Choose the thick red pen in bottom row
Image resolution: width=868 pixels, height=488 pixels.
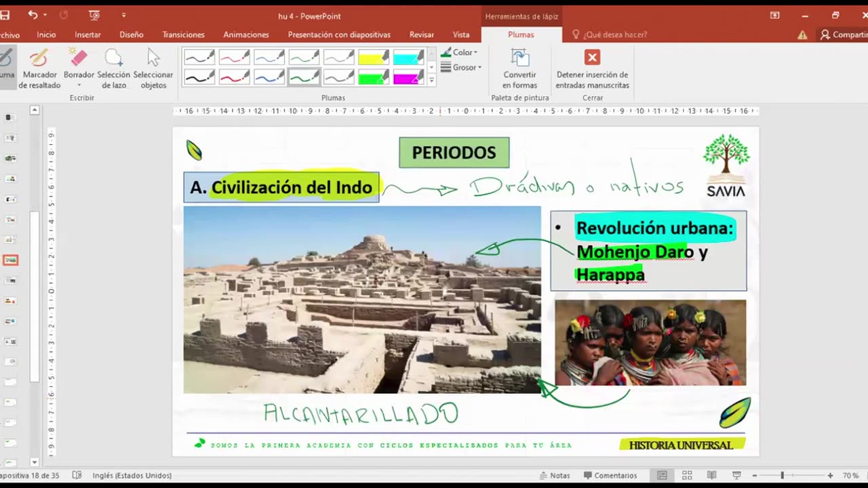(234, 77)
